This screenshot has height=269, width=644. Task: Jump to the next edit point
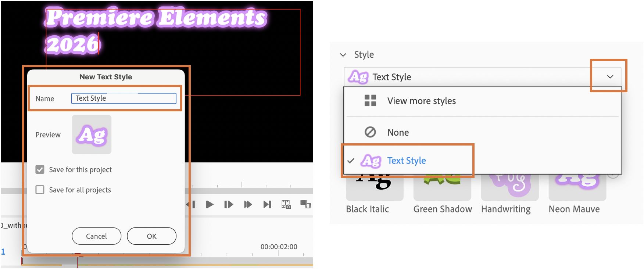[267, 204]
